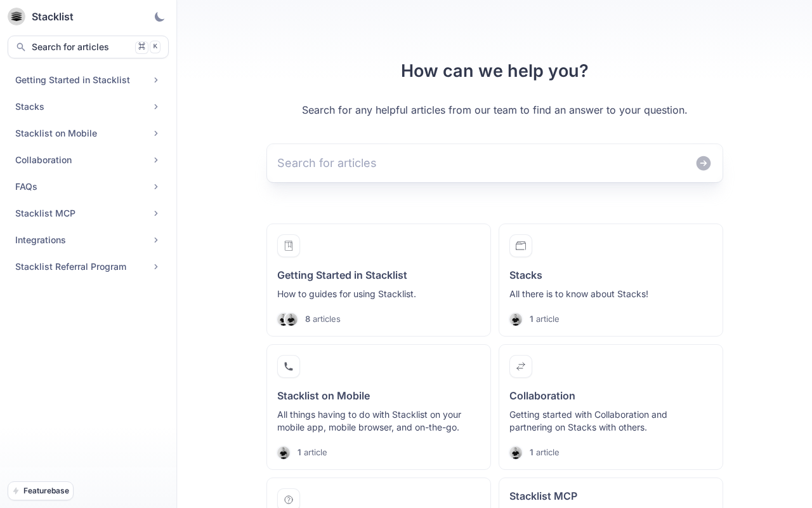Open Stacklist MCP in sidebar

[x=88, y=213]
